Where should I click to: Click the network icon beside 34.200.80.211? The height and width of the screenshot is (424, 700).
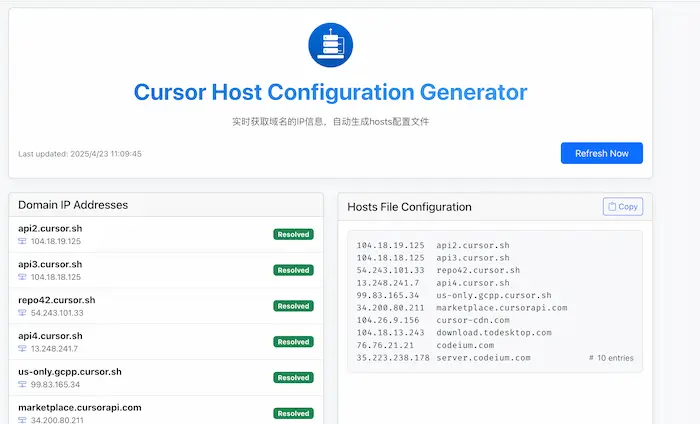(x=23, y=420)
